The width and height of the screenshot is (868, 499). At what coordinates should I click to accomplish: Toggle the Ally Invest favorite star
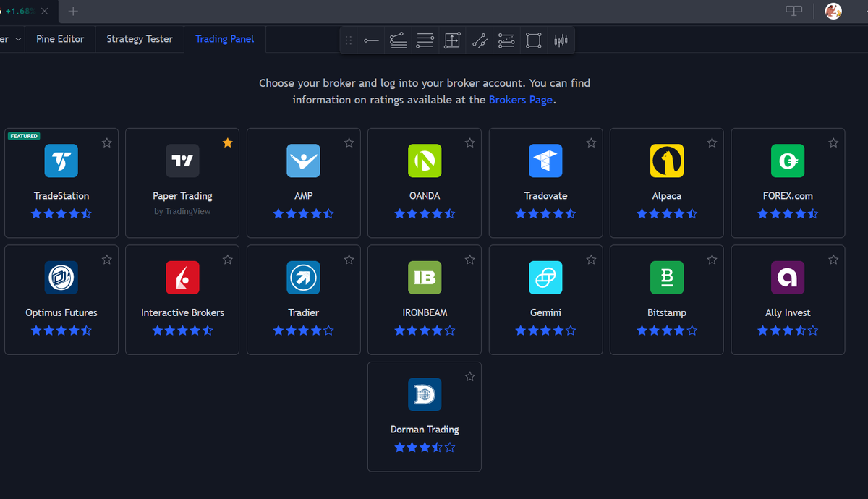[x=833, y=260]
